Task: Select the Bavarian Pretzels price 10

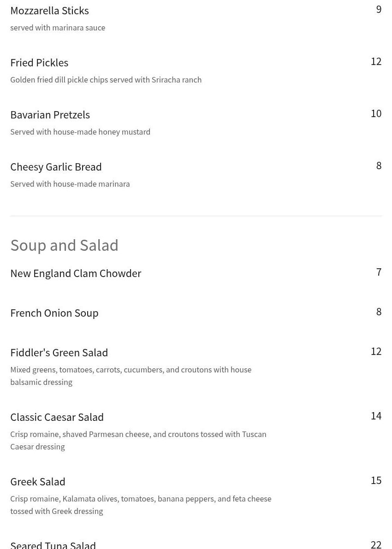Action: (x=376, y=114)
